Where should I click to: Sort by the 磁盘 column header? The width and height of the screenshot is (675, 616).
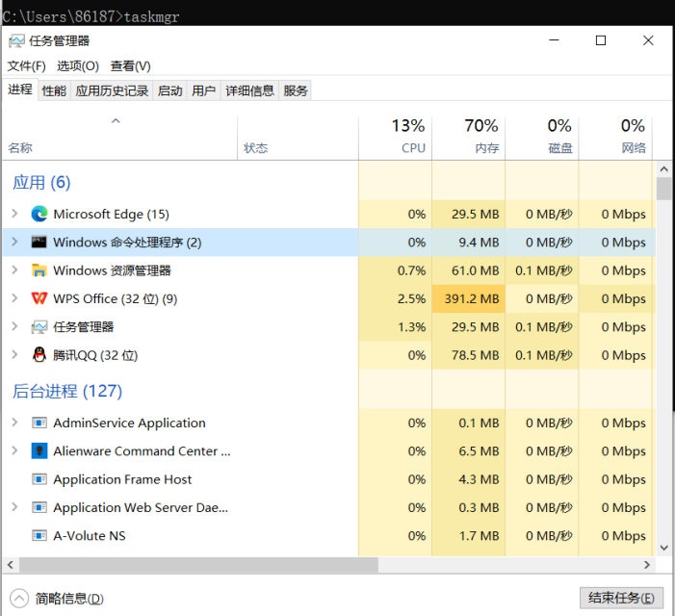(542, 138)
